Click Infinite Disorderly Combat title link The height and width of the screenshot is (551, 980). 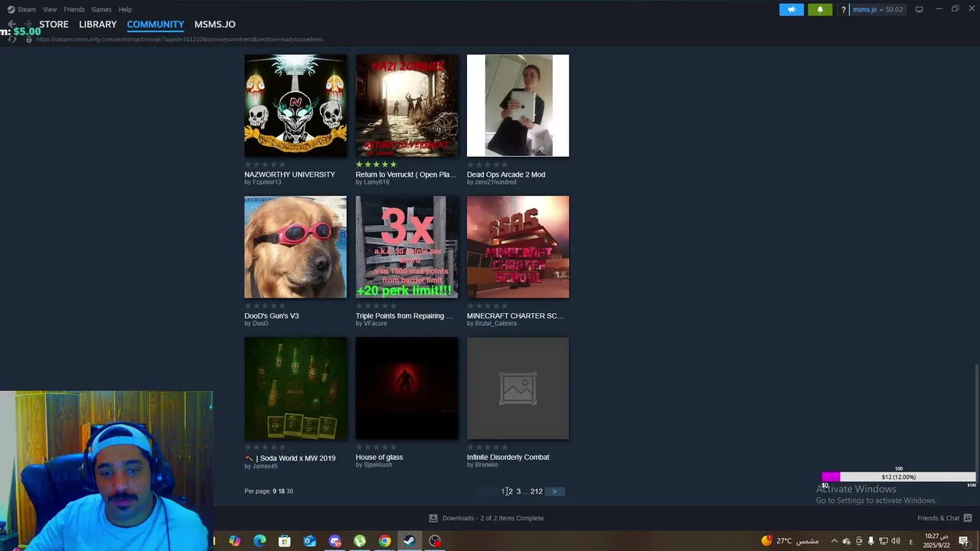(x=508, y=458)
